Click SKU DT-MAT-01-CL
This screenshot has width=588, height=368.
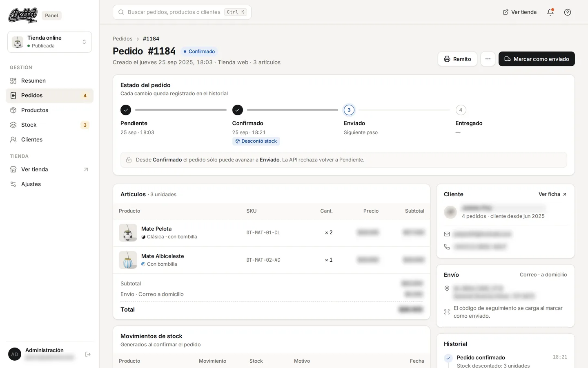[x=263, y=233]
